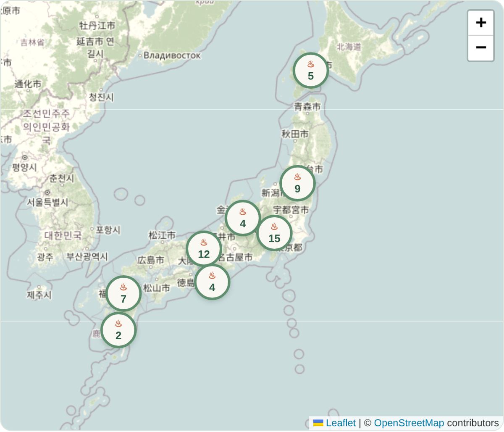
Task: Click the 名古屋市 city label
Action: click(235, 257)
